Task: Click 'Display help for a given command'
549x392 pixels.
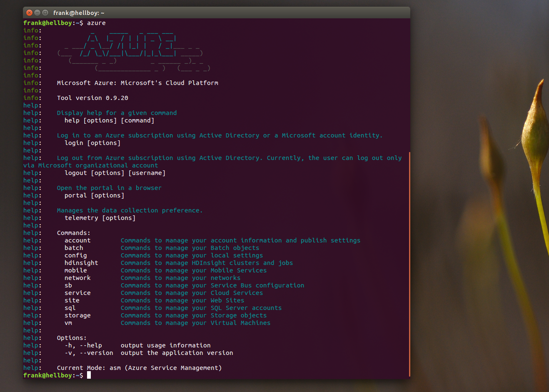Action: click(117, 113)
